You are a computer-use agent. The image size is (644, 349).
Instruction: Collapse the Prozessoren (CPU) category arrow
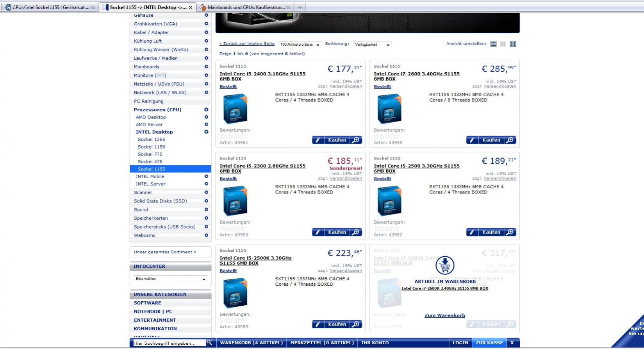pyautogui.click(x=206, y=110)
